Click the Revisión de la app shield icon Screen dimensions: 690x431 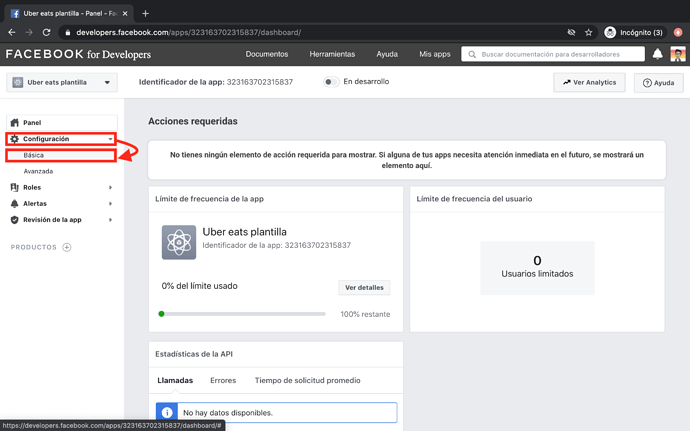pyautogui.click(x=15, y=220)
